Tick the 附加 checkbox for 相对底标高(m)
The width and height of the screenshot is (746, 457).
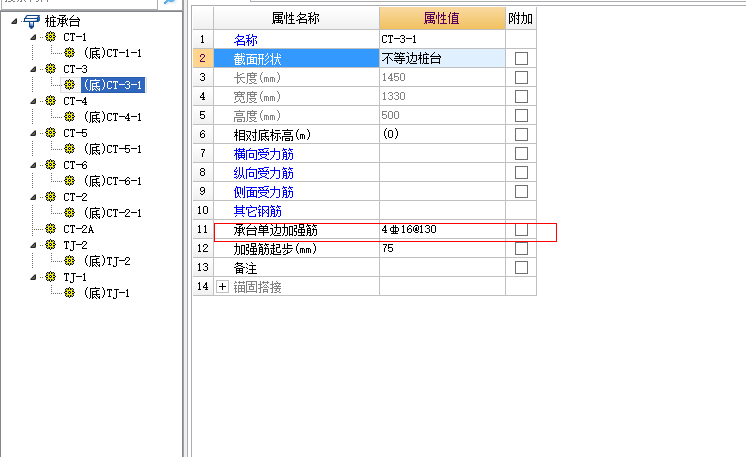[521, 135]
